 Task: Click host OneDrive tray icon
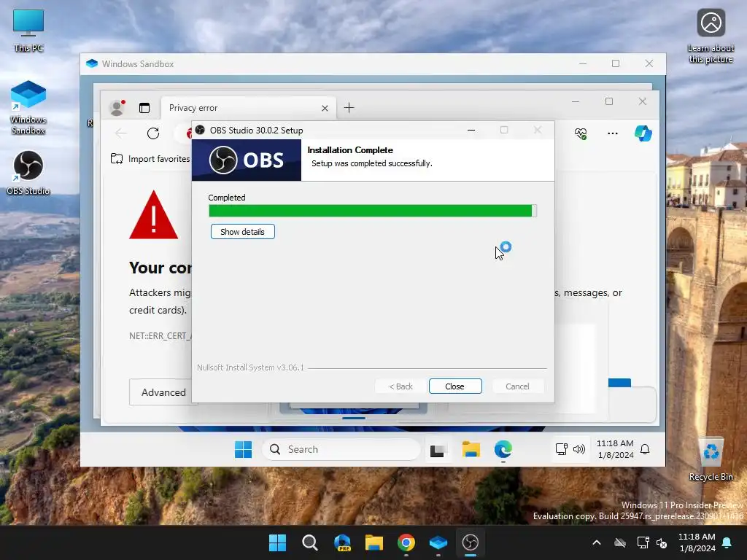620,542
